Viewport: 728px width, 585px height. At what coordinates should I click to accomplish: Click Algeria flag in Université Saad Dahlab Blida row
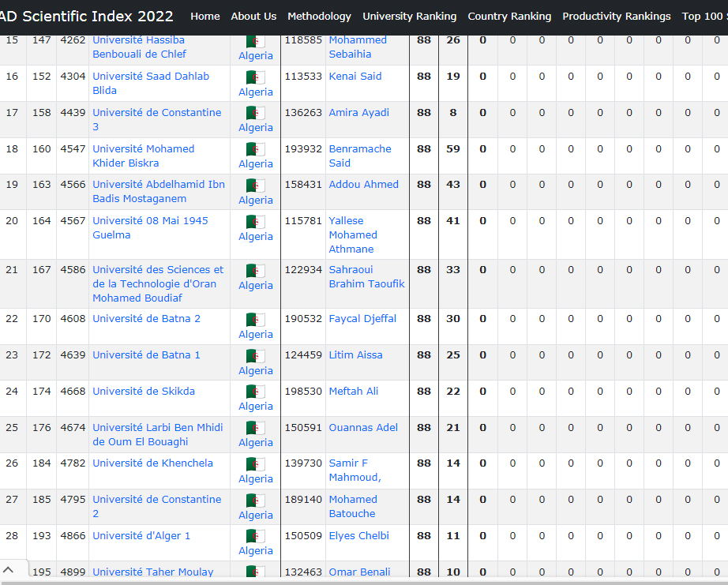pyautogui.click(x=255, y=77)
